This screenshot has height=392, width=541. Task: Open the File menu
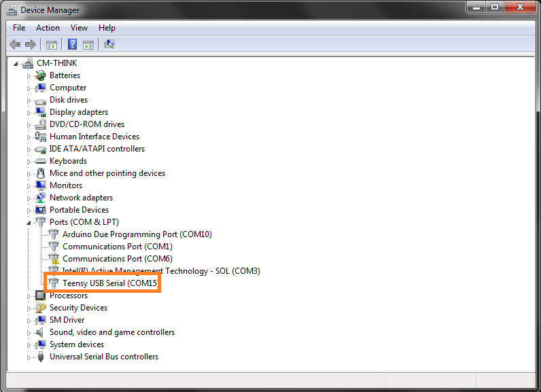pyautogui.click(x=19, y=28)
